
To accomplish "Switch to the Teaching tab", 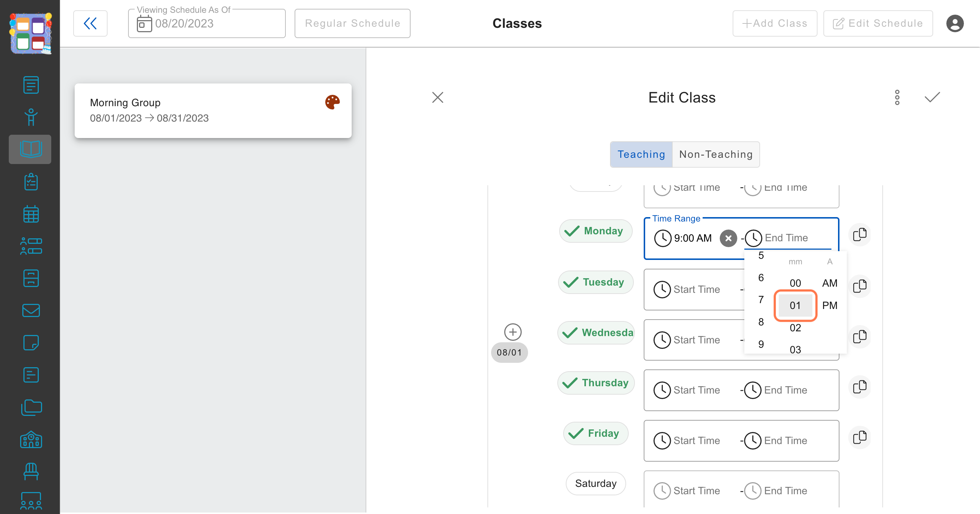I will coord(641,154).
